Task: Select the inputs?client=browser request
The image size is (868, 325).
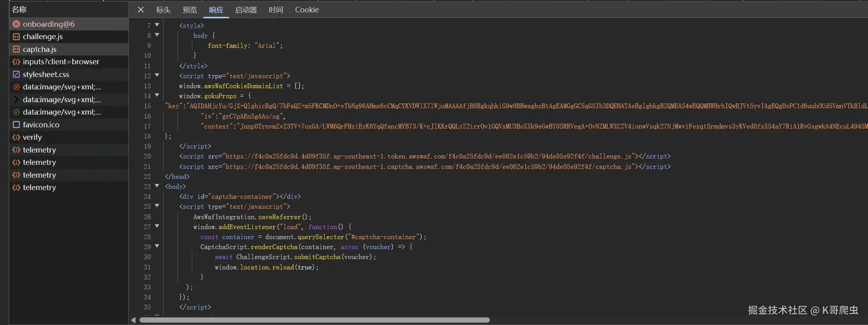Action: point(69,62)
